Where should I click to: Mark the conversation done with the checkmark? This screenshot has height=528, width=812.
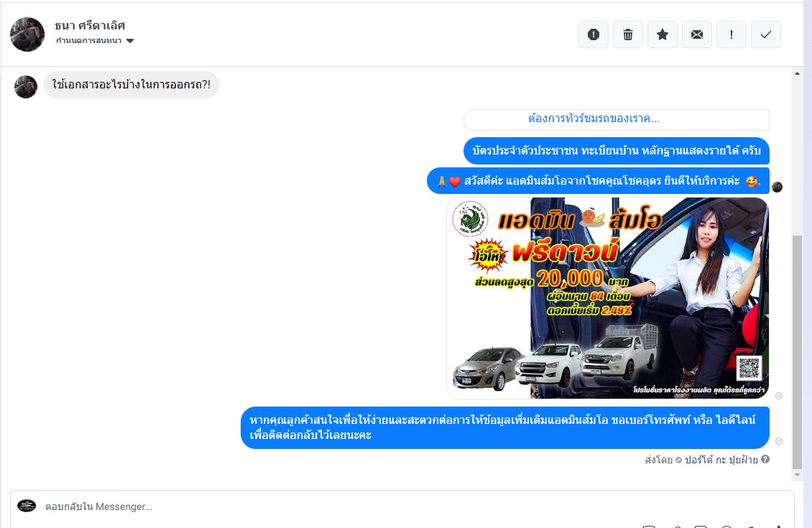click(766, 34)
